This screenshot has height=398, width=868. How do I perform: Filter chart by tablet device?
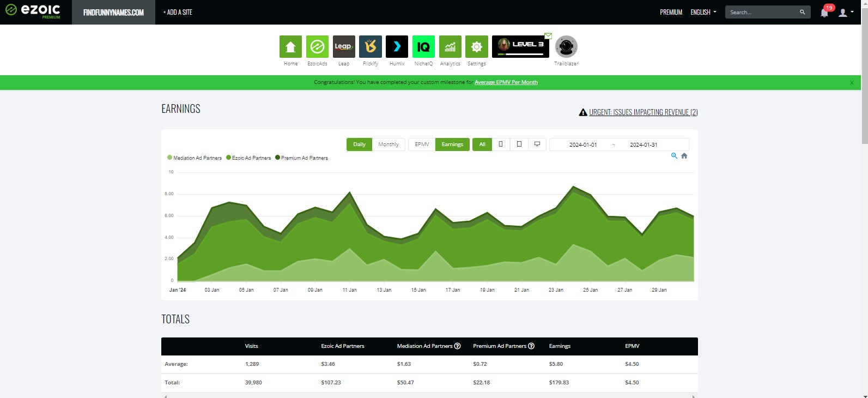[x=519, y=144]
